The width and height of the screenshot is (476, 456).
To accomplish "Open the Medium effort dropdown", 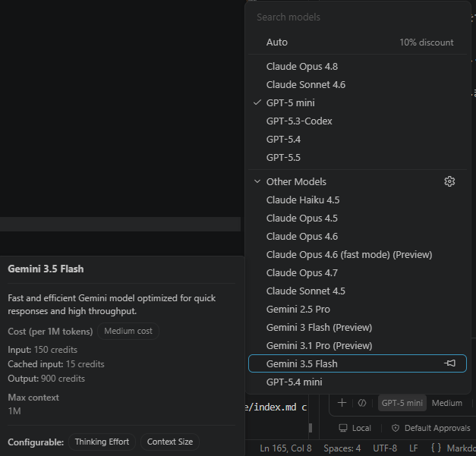I will (447, 403).
